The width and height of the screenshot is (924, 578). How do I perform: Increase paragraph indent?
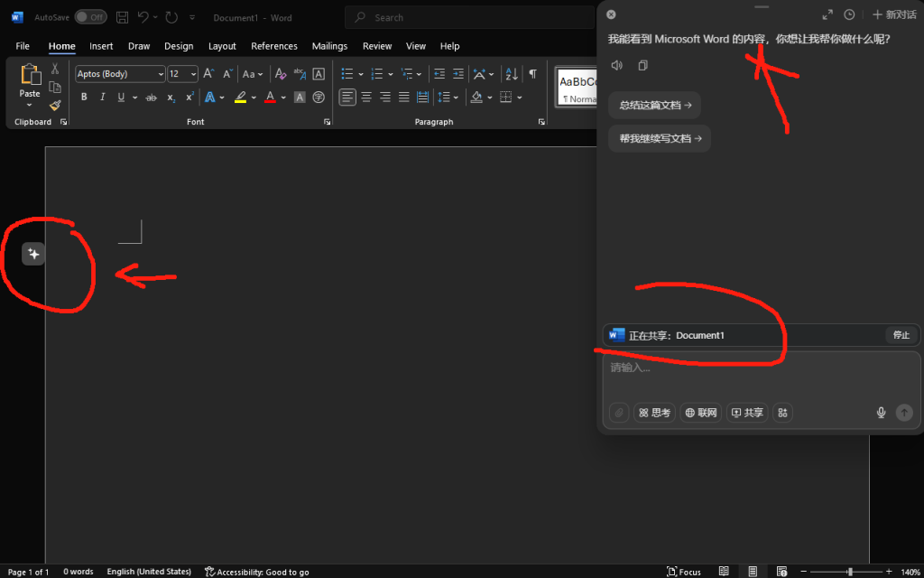(x=457, y=74)
